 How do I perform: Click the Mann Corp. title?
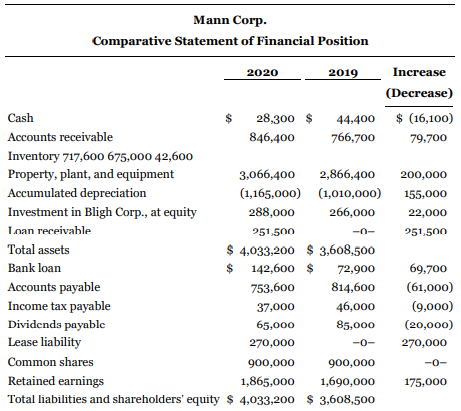pyautogui.click(x=230, y=20)
